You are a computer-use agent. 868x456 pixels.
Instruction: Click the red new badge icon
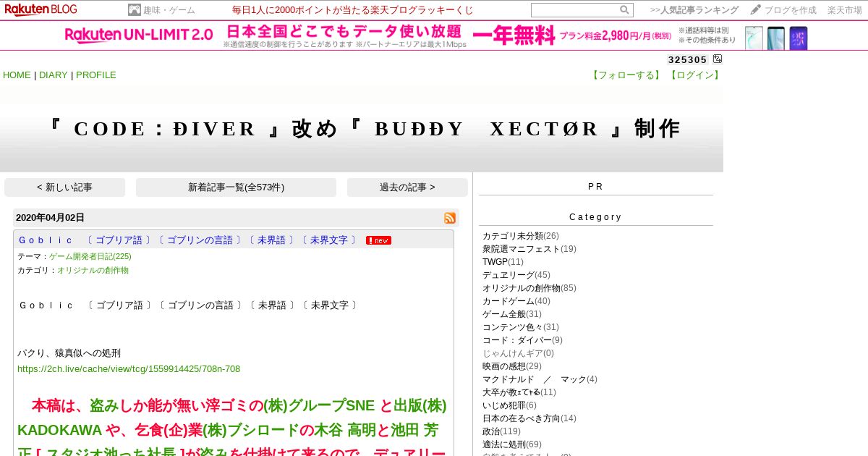tap(378, 240)
